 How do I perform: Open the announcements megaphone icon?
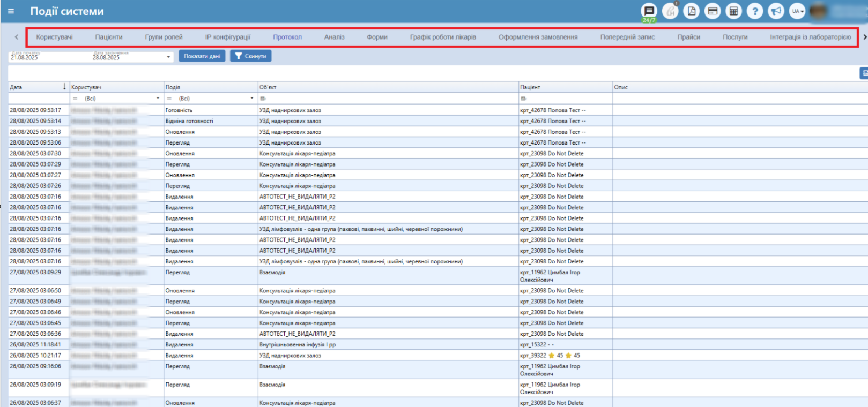point(776,11)
